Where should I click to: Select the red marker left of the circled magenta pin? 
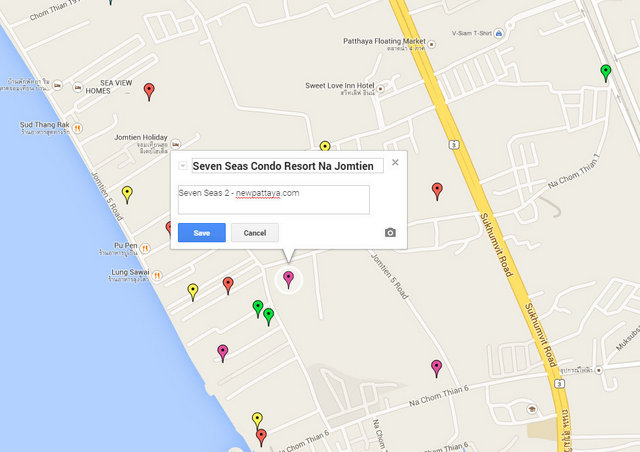click(x=228, y=285)
